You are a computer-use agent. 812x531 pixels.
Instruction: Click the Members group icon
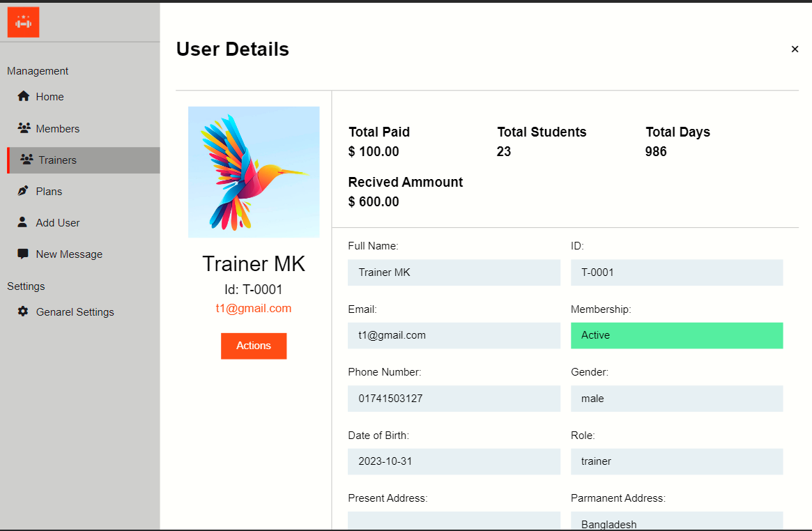(24, 128)
